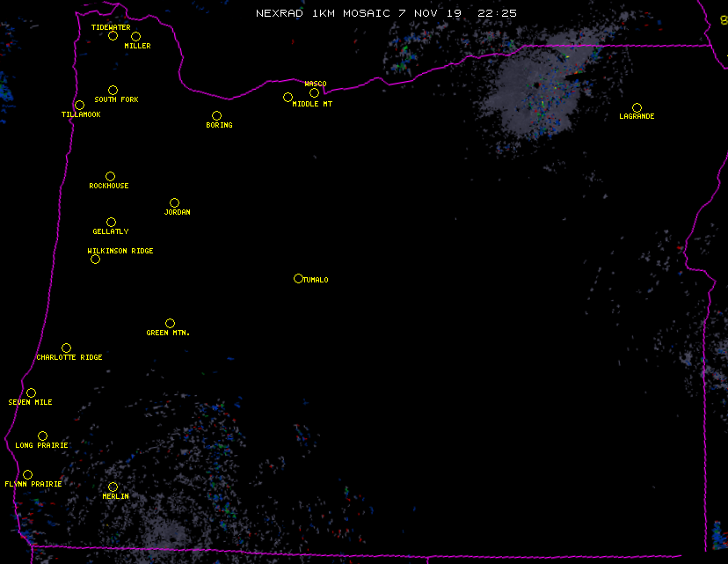The height and width of the screenshot is (564, 728).
Task: Click the Rockhouse station circle
Action: point(110,177)
